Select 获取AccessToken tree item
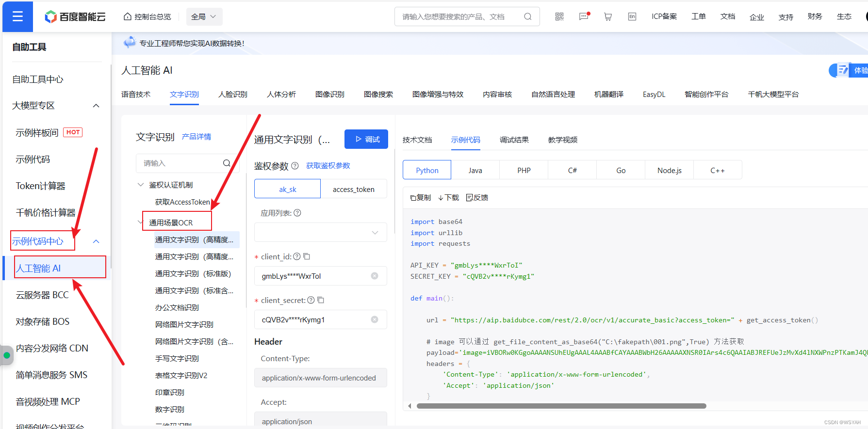This screenshot has height=429, width=868. (182, 202)
